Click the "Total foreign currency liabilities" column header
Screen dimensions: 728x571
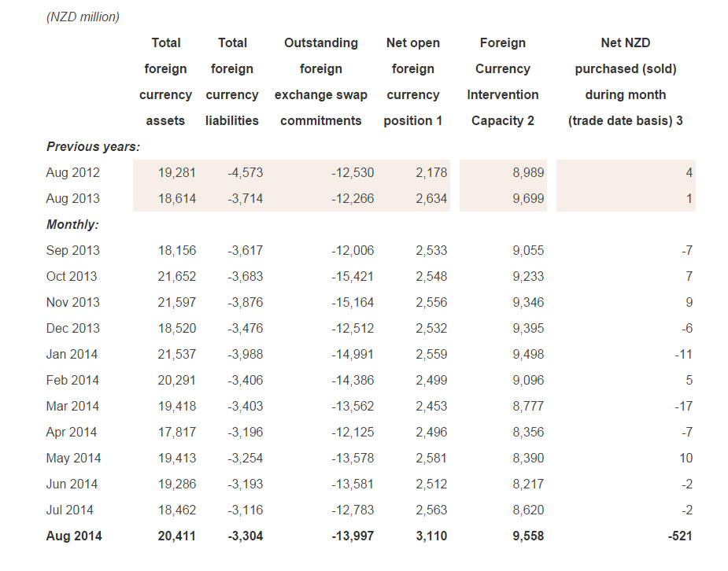point(232,82)
